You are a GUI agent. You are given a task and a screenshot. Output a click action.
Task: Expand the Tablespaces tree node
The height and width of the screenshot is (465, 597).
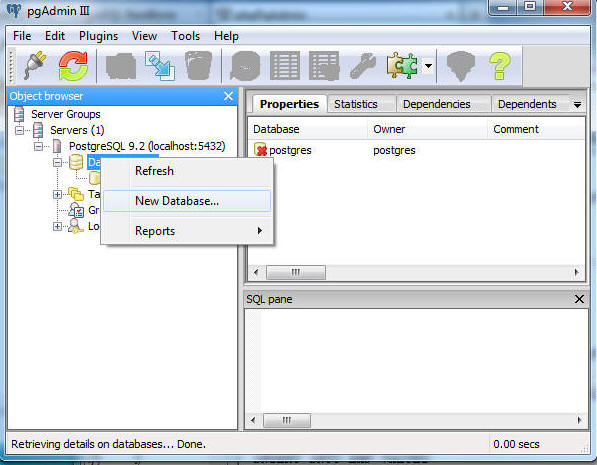click(57, 195)
